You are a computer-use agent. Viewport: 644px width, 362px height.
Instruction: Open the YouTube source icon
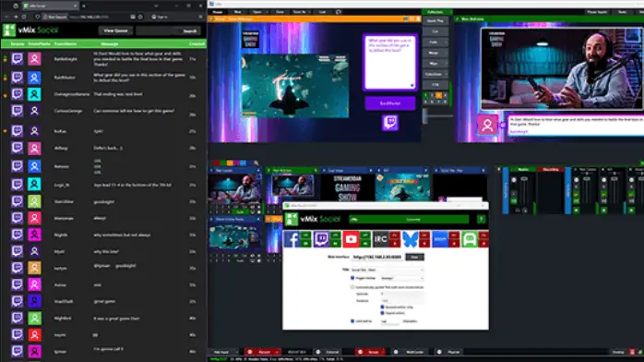[x=351, y=239]
